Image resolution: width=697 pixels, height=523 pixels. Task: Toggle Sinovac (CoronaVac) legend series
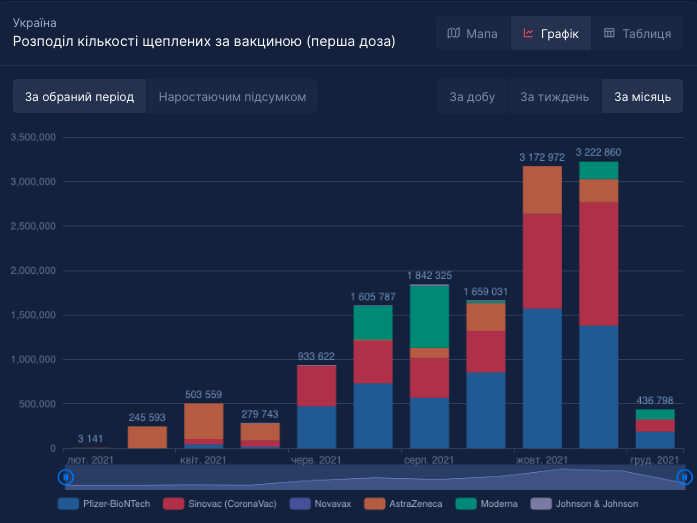tap(222, 504)
